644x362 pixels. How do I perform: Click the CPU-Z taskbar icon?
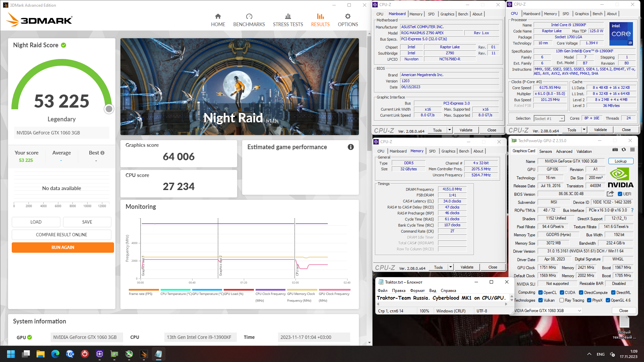click(x=100, y=354)
